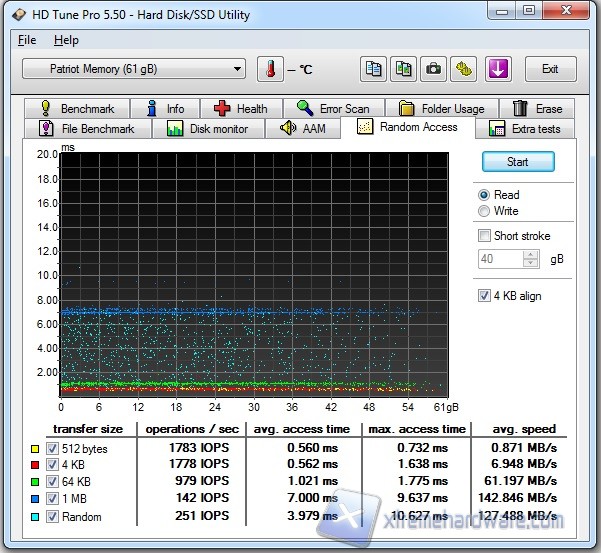Click the copy text to clipboard icon
Image resolution: width=601 pixels, height=553 pixels.
[x=374, y=69]
